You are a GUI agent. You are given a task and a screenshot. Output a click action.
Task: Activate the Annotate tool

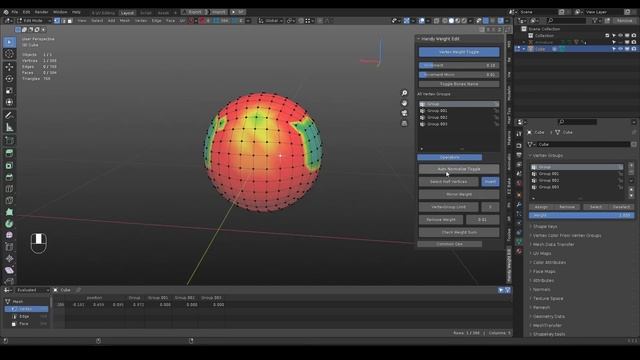(x=9, y=116)
